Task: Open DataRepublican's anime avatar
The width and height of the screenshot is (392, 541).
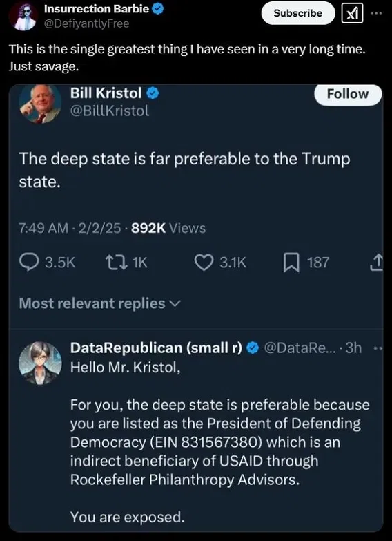Action: [x=40, y=363]
